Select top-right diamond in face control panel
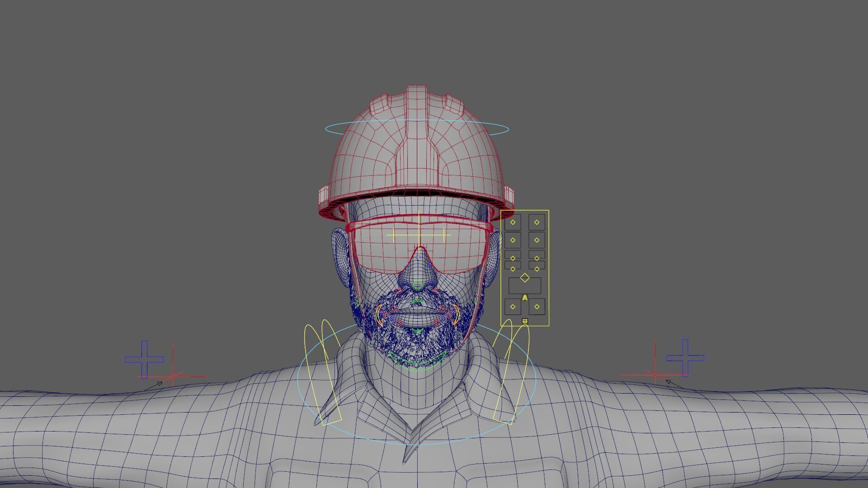868x488 pixels. click(x=537, y=222)
